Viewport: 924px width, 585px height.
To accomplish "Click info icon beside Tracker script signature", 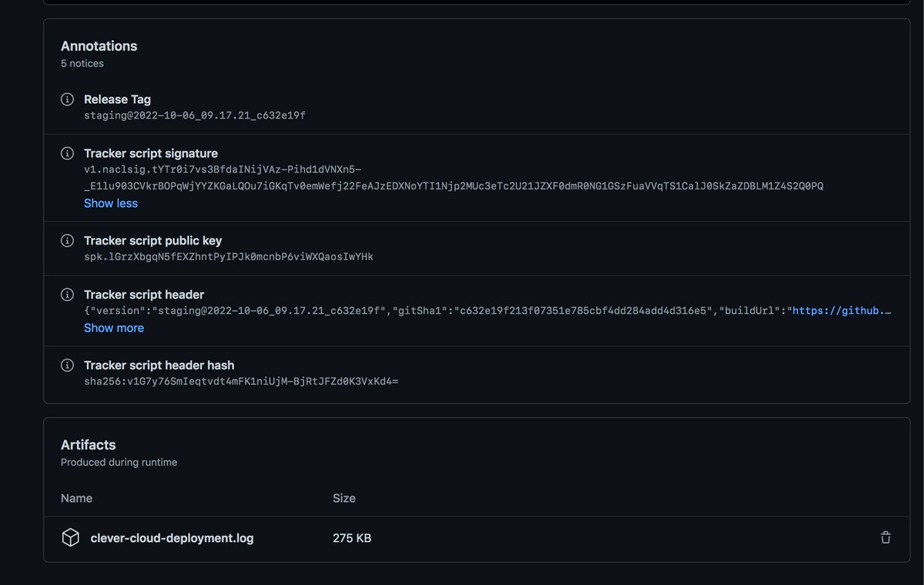I will [x=68, y=153].
